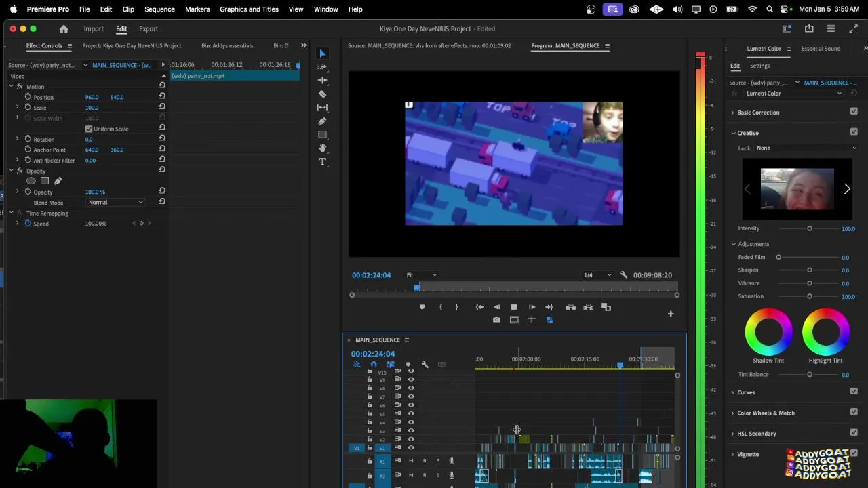The image size is (868, 488).
Task: Select the Type tool
Action: tap(323, 162)
